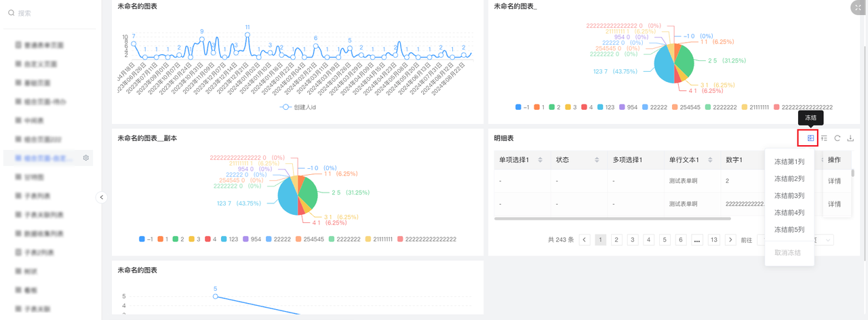Click the refresh icon in 明细表 toolbar
The image size is (868, 320).
pos(837,138)
